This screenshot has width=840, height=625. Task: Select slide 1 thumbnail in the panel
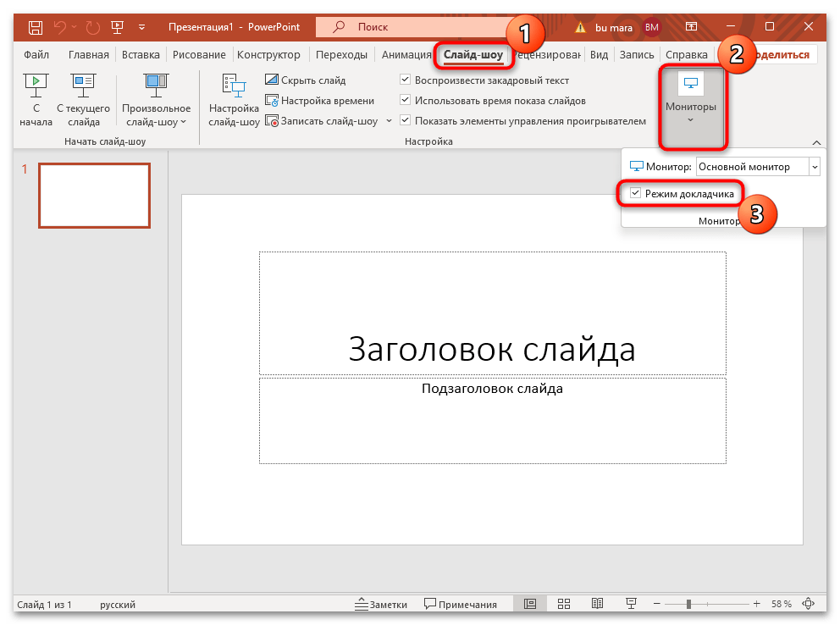[x=93, y=196]
